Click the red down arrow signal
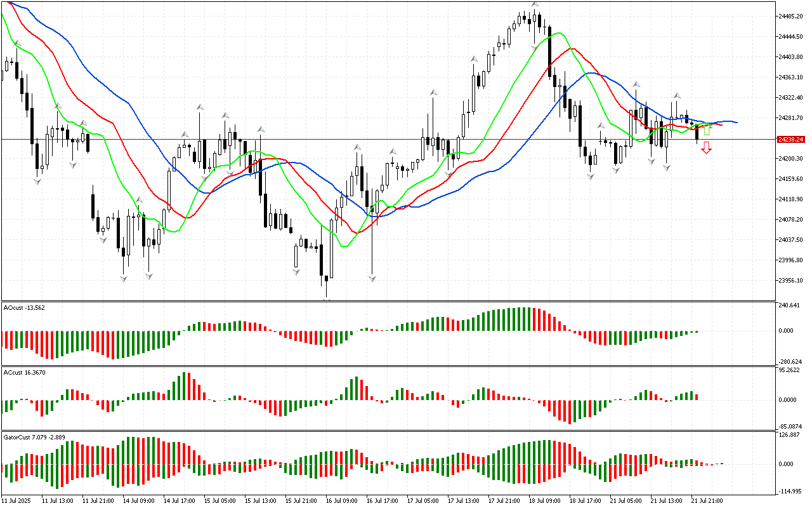The width and height of the screenshot is (812, 508). (706, 149)
